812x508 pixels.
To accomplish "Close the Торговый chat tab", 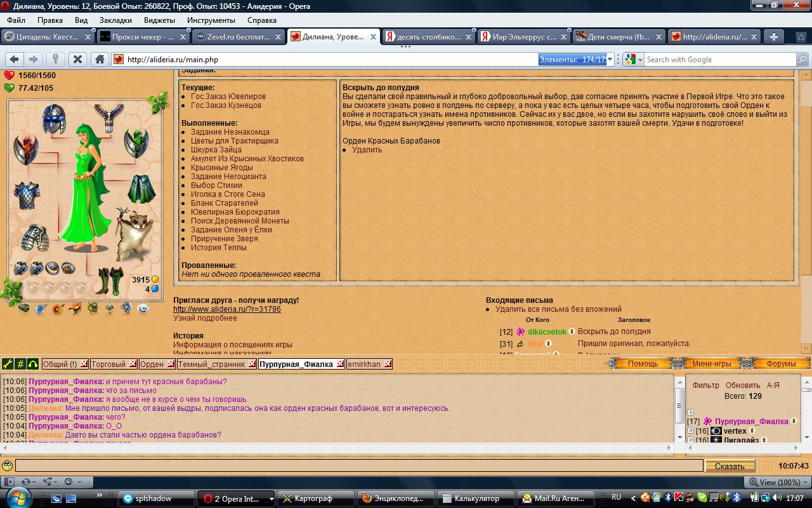I will tap(133, 364).
